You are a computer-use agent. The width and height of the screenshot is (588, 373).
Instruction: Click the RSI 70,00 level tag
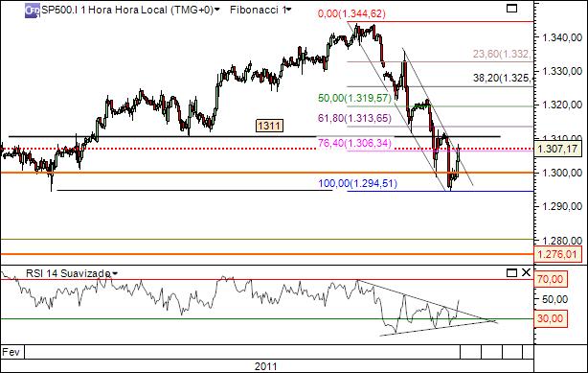tap(550, 279)
